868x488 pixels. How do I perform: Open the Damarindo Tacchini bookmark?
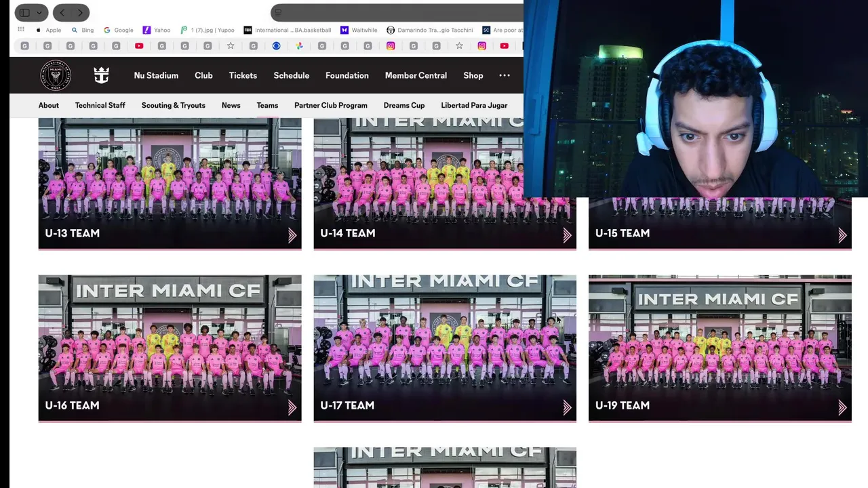point(430,30)
